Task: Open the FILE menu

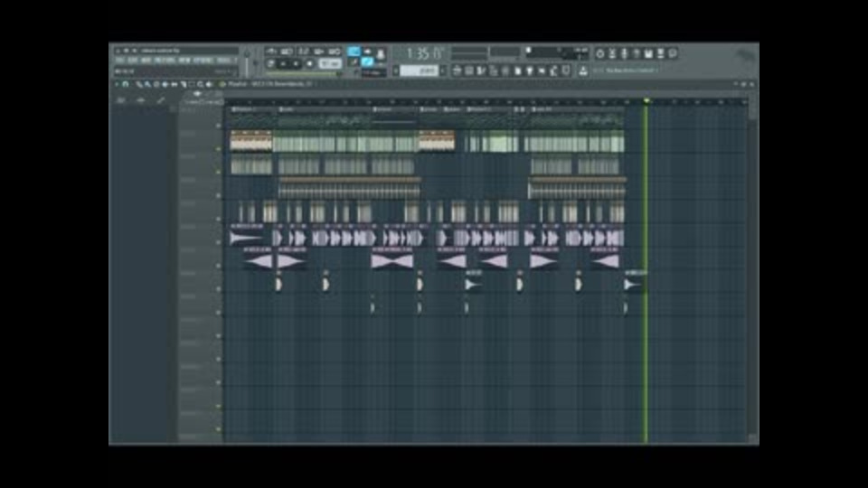Action: 119,60
